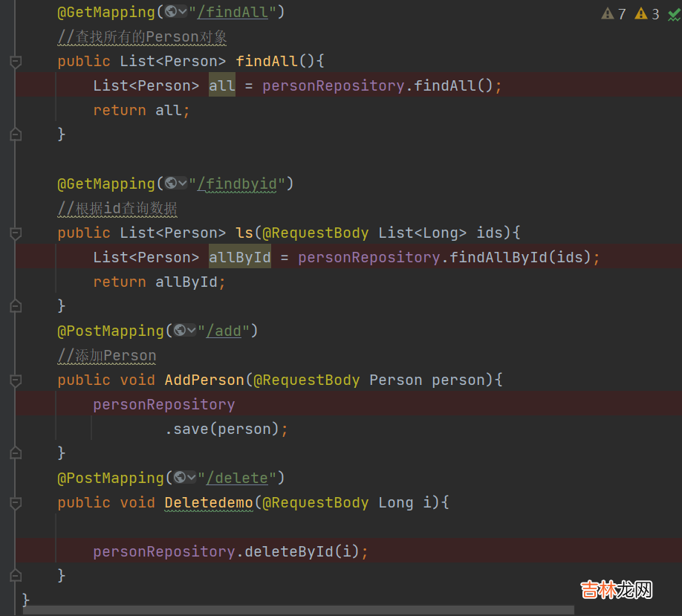Collapse the ls method using its gutter fold arrow
Viewport: 682px width, 616px height.
tap(16, 233)
